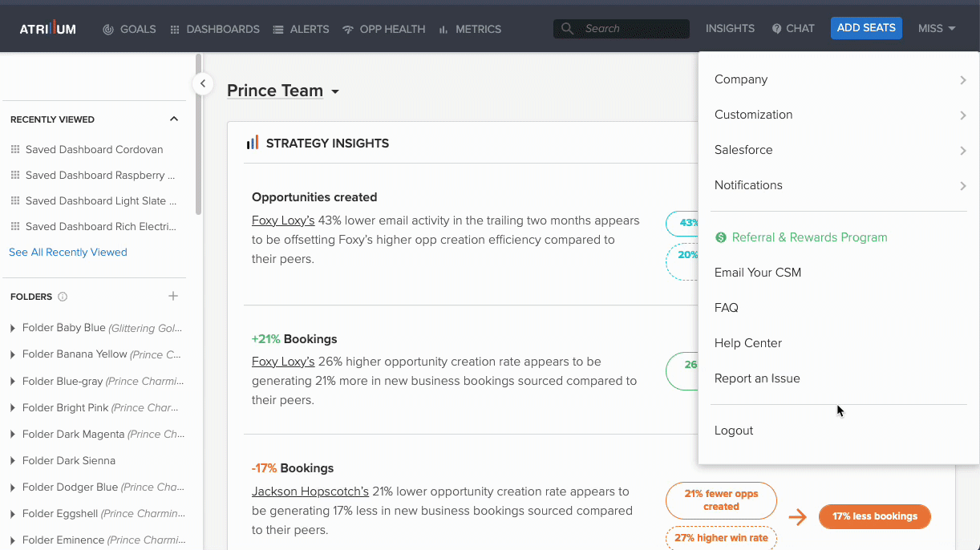Screen dimensions: 980x550
Task: Create a new folder with the plus icon
Action: click(x=173, y=296)
